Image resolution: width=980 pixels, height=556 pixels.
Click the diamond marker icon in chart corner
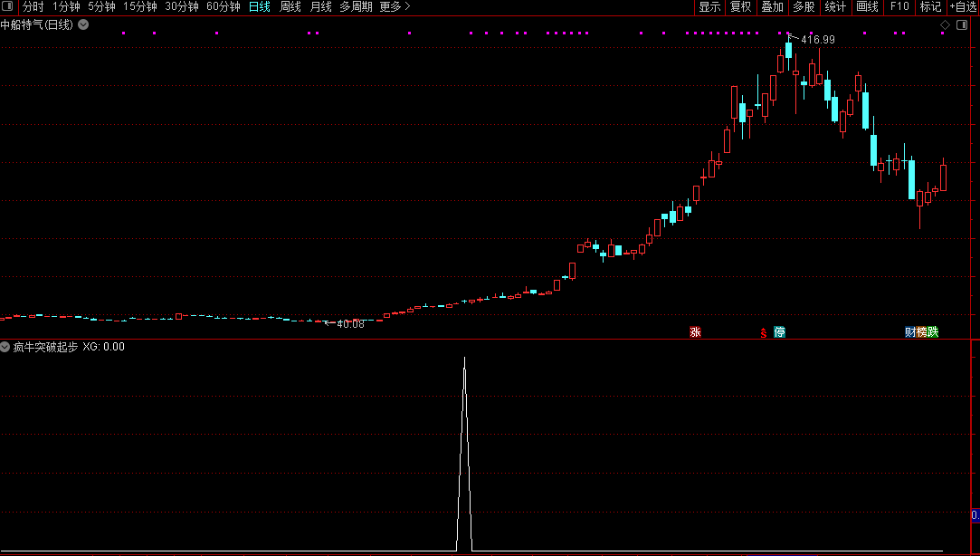(945, 25)
